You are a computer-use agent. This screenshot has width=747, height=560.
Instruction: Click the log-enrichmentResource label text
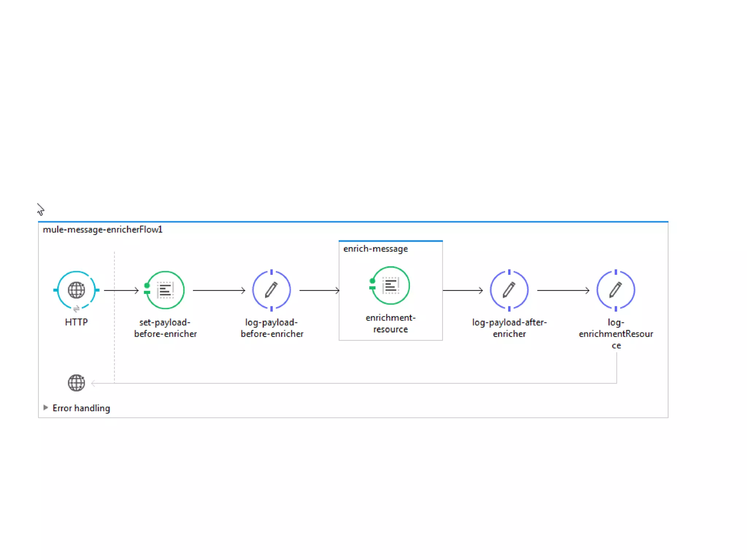coord(616,334)
